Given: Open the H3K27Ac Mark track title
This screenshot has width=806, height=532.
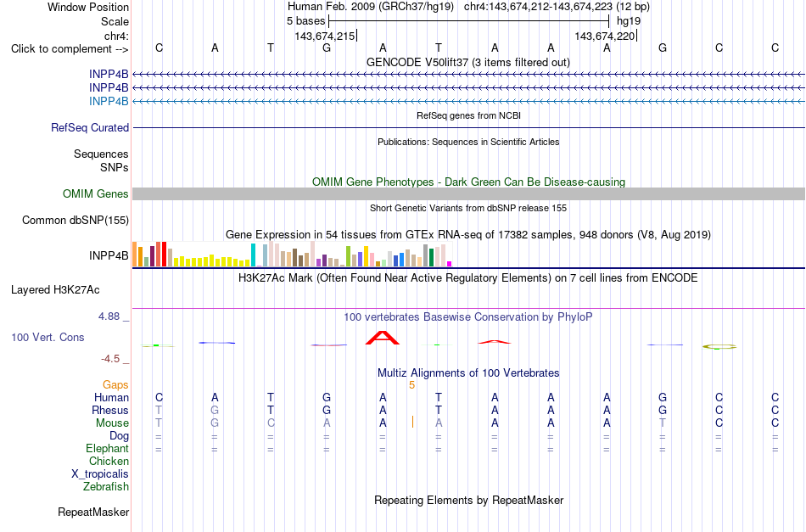Looking at the screenshot, I should (x=468, y=278).
